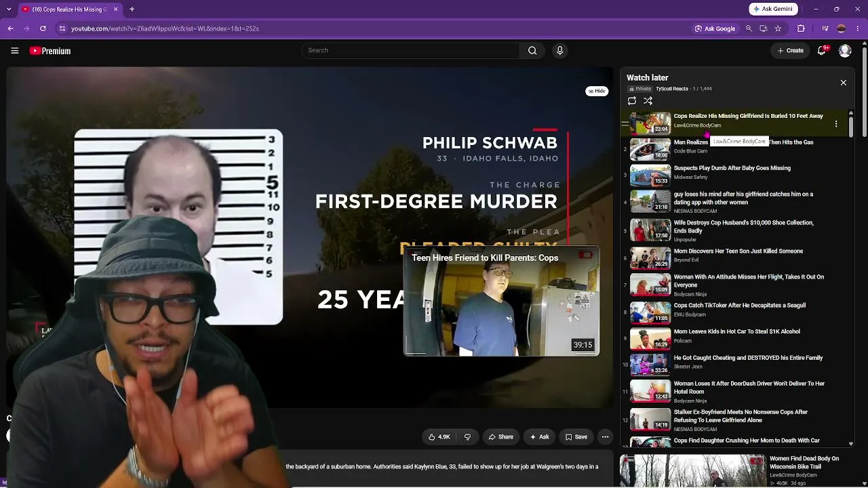This screenshot has height=488, width=868.
Task: Open the tab search dropdown arrow
Action: pos(8,9)
